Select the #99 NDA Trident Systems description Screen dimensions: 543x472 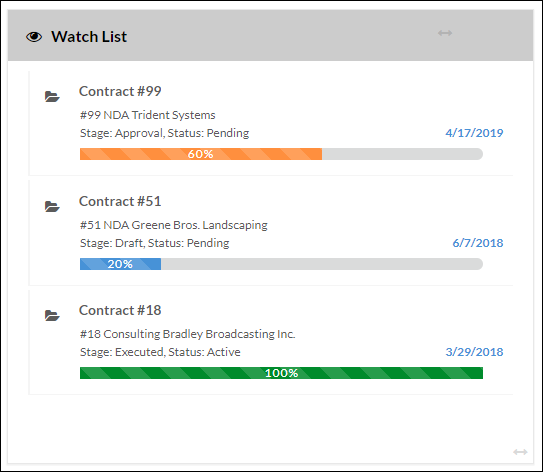148,115
